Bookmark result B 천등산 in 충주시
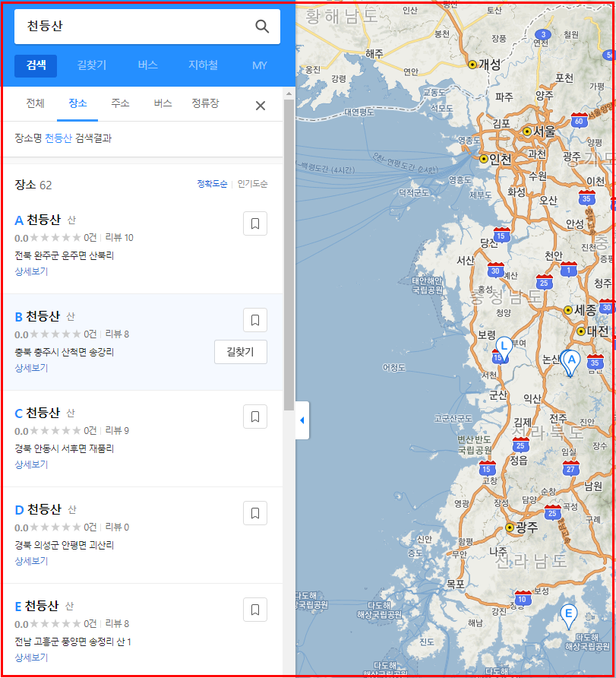This screenshot has width=616, height=678. pyautogui.click(x=255, y=320)
